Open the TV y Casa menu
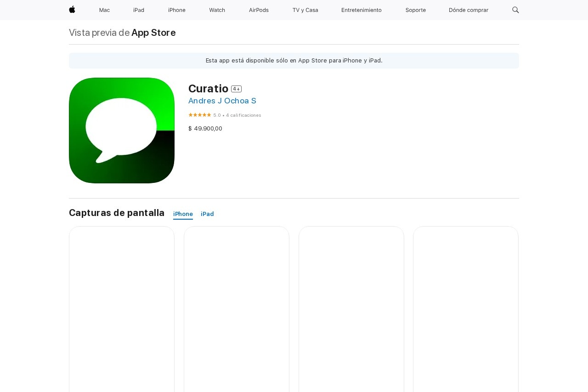The height and width of the screenshot is (392, 588). click(305, 10)
